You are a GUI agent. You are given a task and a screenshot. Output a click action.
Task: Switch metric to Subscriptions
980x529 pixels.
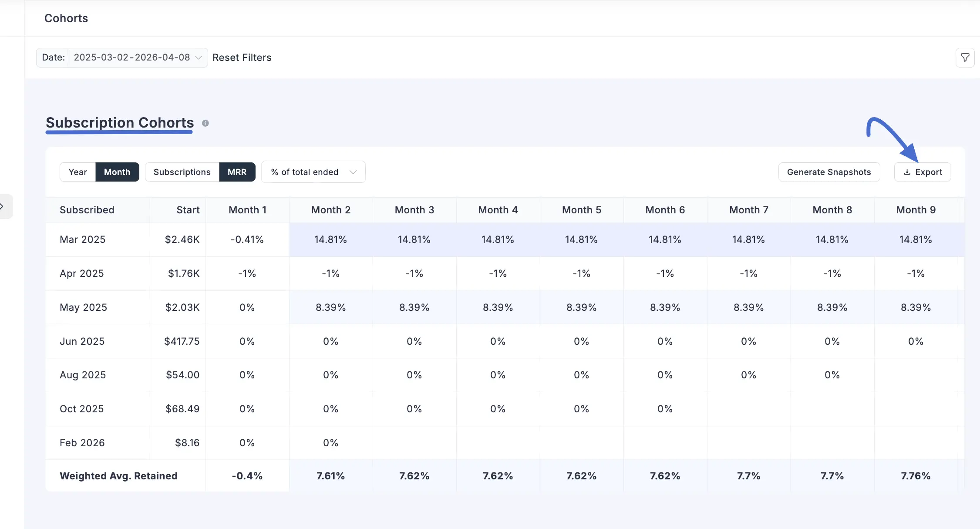coord(182,172)
